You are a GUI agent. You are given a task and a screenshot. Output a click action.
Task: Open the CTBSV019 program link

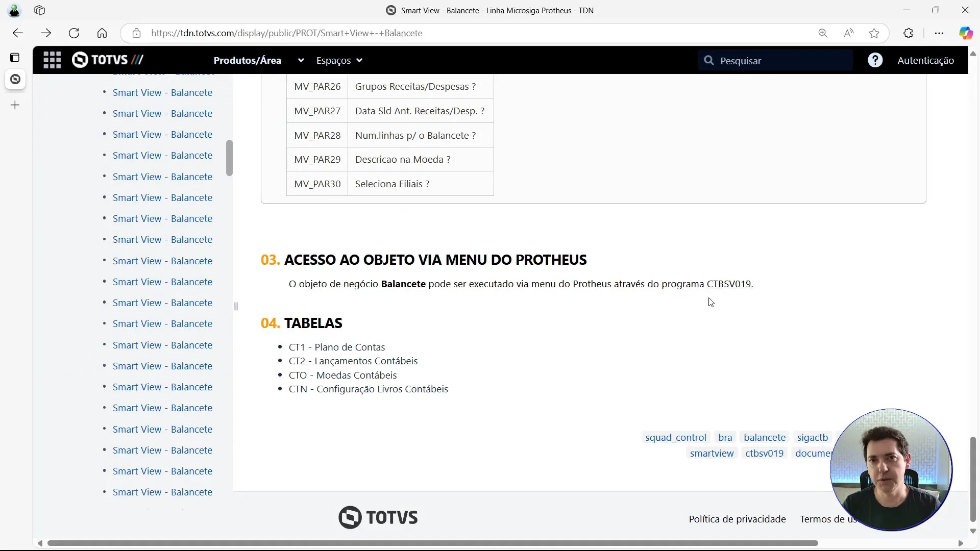click(x=730, y=284)
